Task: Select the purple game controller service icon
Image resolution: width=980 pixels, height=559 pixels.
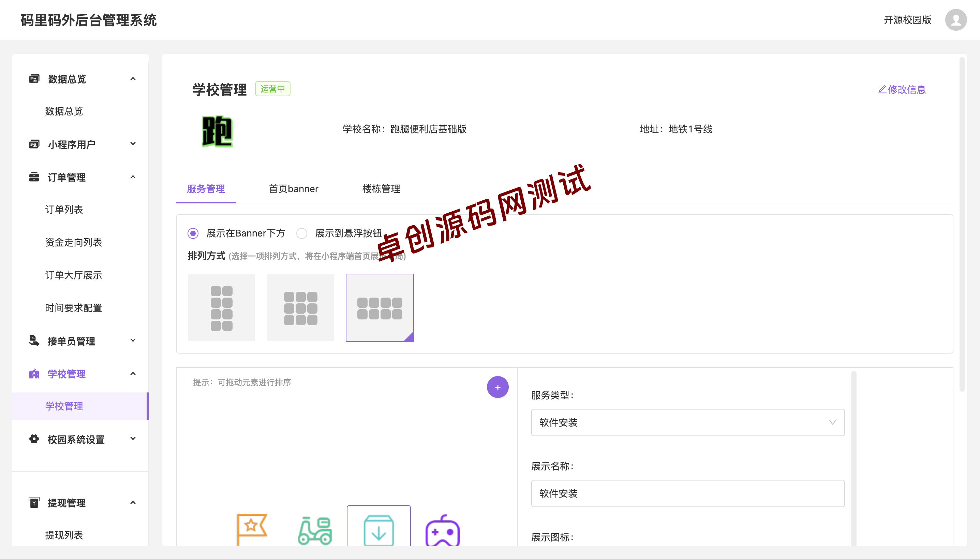Action: click(x=442, y=530)
